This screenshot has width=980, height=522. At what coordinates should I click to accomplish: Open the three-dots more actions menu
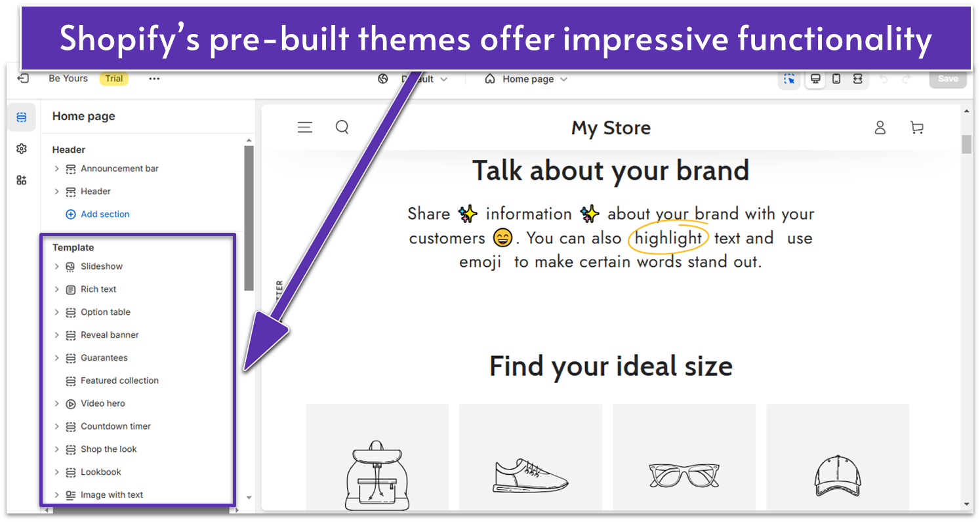click(154, 79)
